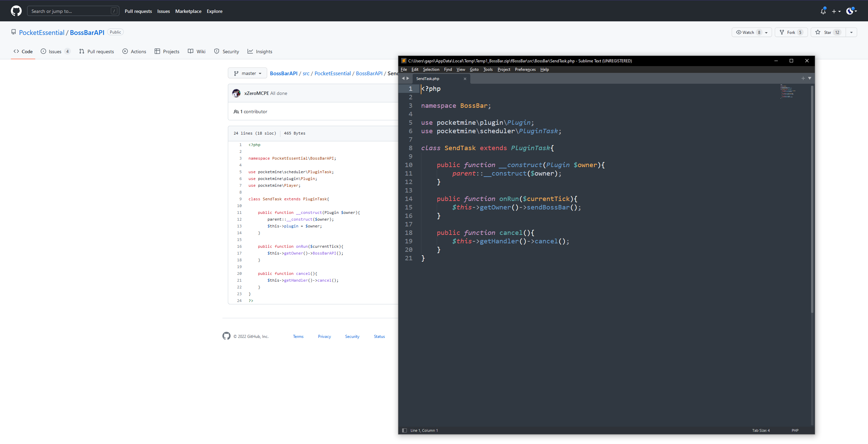Focus the Search or jump to field
Viewport: 868px width, 444px height.
70,11
